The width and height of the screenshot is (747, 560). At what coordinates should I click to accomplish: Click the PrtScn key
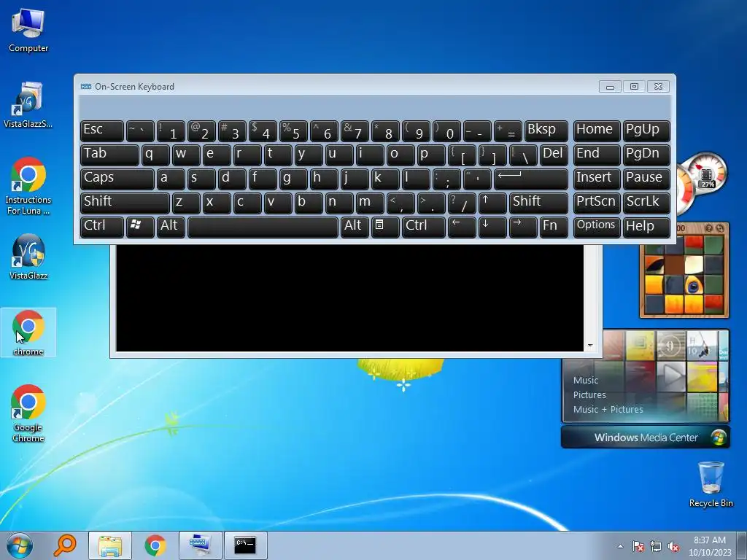tap(597, 203)
